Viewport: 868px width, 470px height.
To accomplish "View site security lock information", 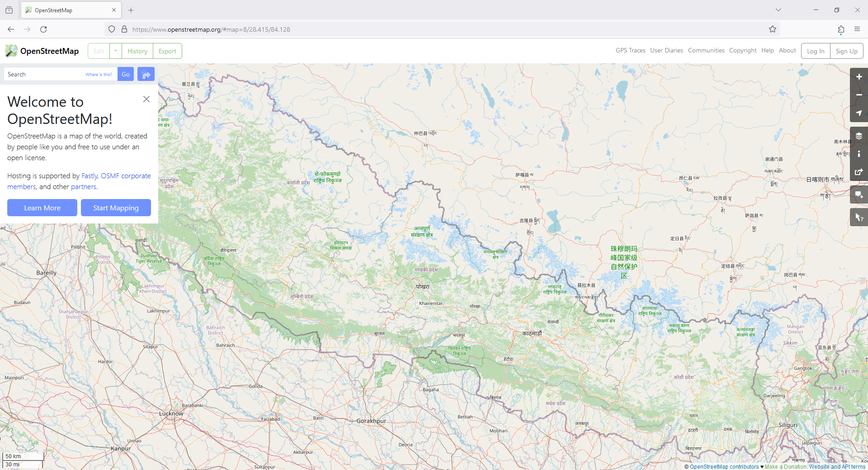I will tap(124, 29).
